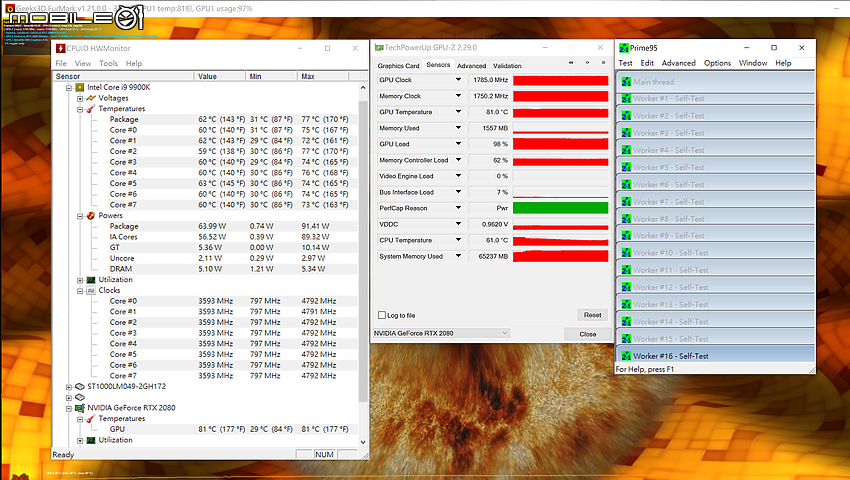Click the GPU-Z title bar app icon

pos(379,48)
